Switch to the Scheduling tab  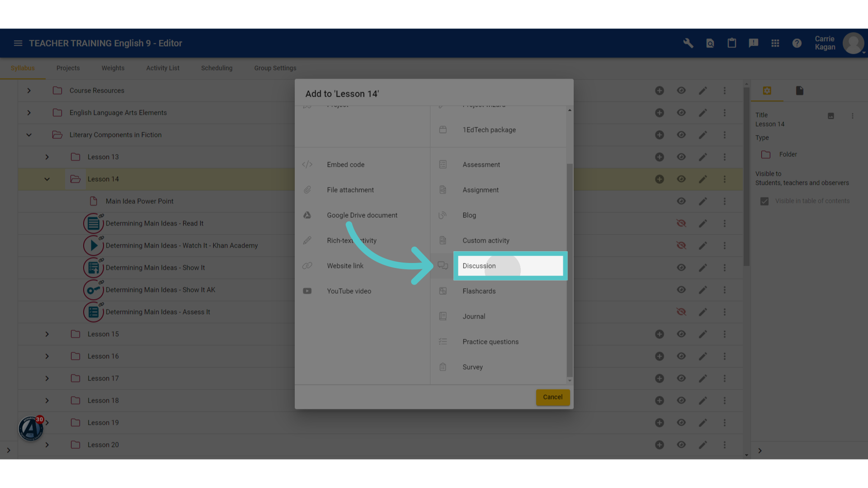pyautogui.click(x=217, y=68)
